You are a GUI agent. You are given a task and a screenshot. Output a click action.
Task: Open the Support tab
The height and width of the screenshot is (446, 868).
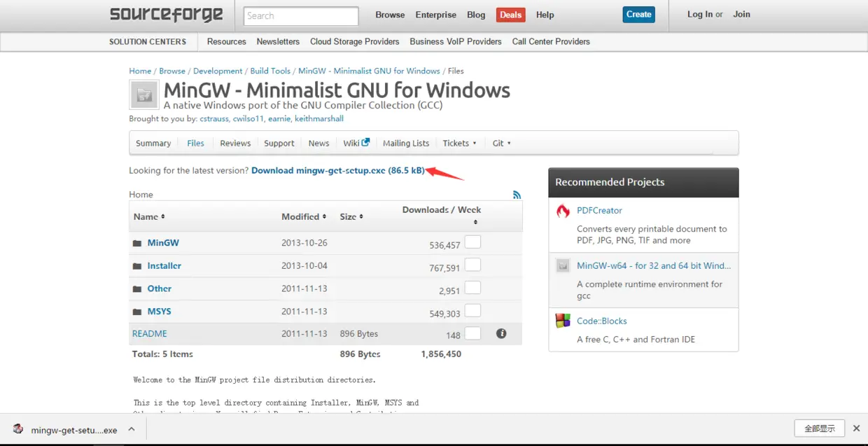coord(279,143)
